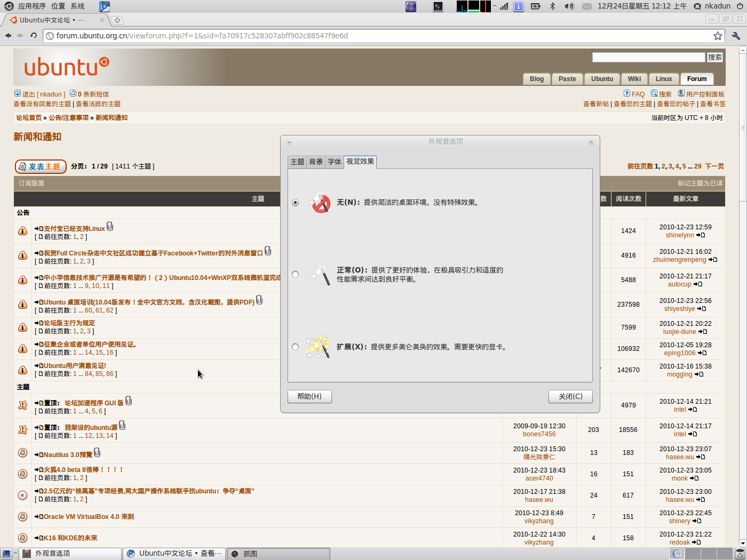Click the network signal strength icon
This screenshot has width=747, height=560.
click(x=504, y=6)
